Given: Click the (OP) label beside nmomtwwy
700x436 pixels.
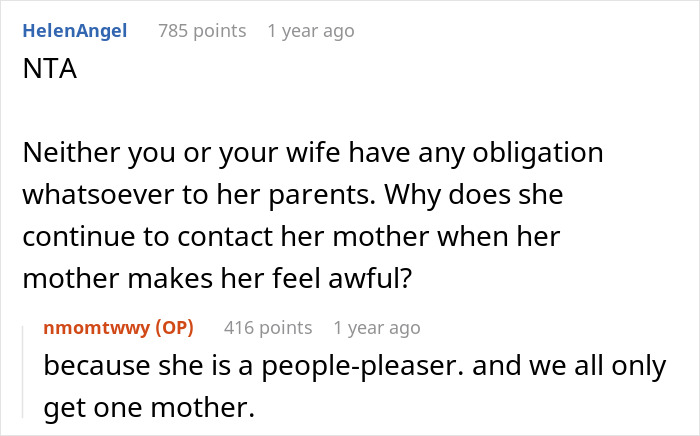Looking at the screenshot, I should (x=175, y=328).
